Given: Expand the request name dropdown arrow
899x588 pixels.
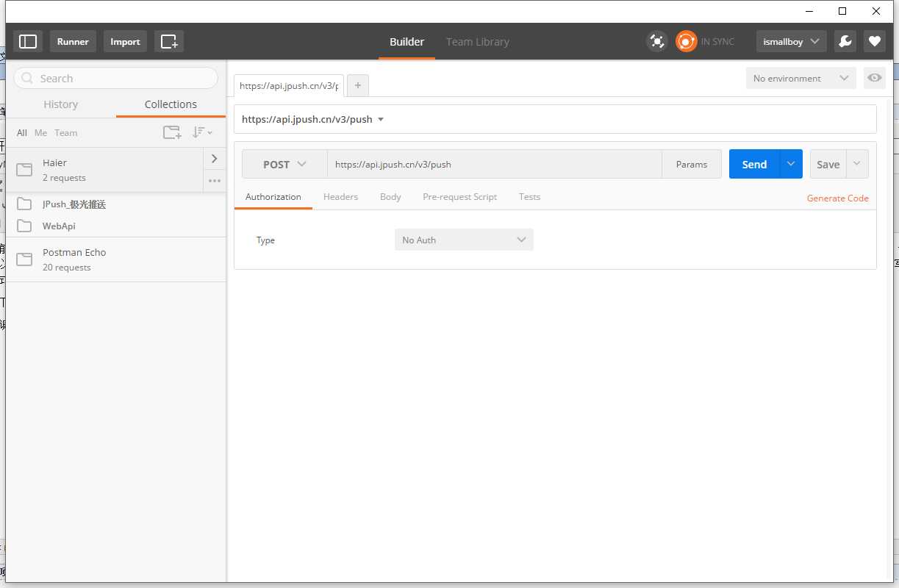Looking at the screenshot, I should pos(381,119).
